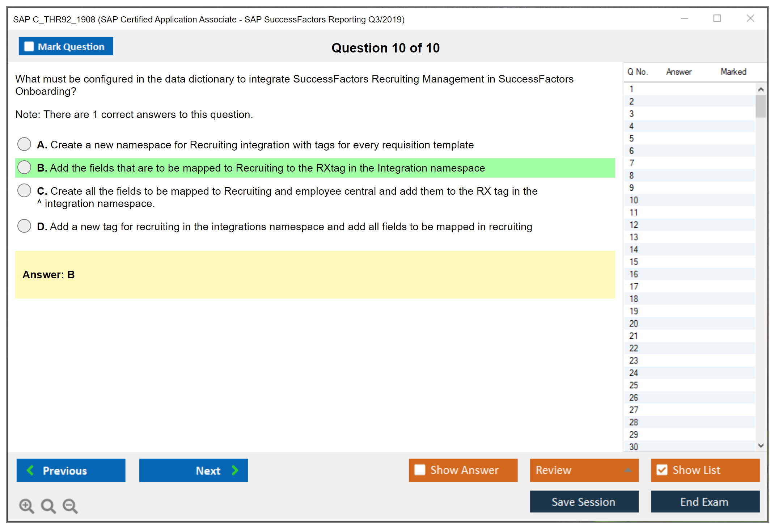Select option C radio button
This screenshot has height=532, width=778.
(24, 190)
